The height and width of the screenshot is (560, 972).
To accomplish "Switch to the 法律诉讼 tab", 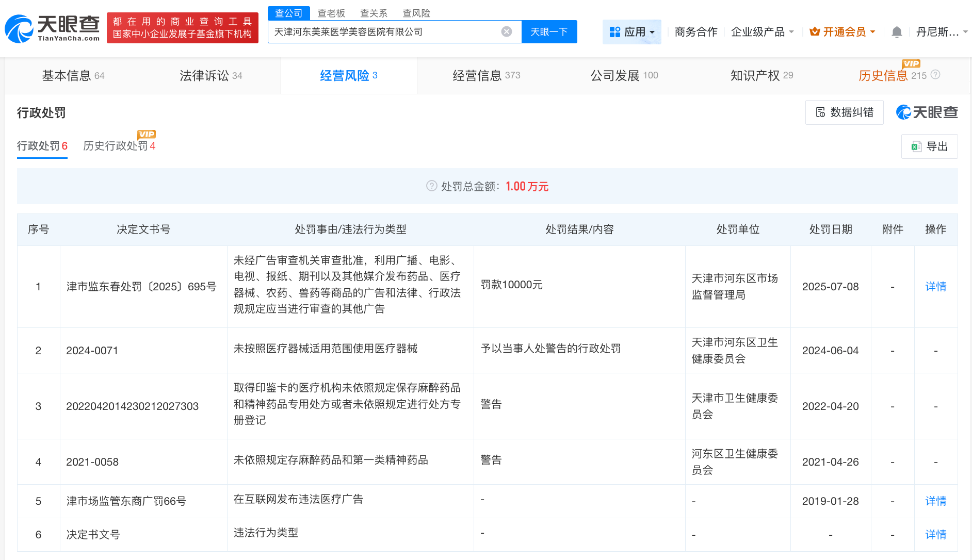I will coord(210,76).
